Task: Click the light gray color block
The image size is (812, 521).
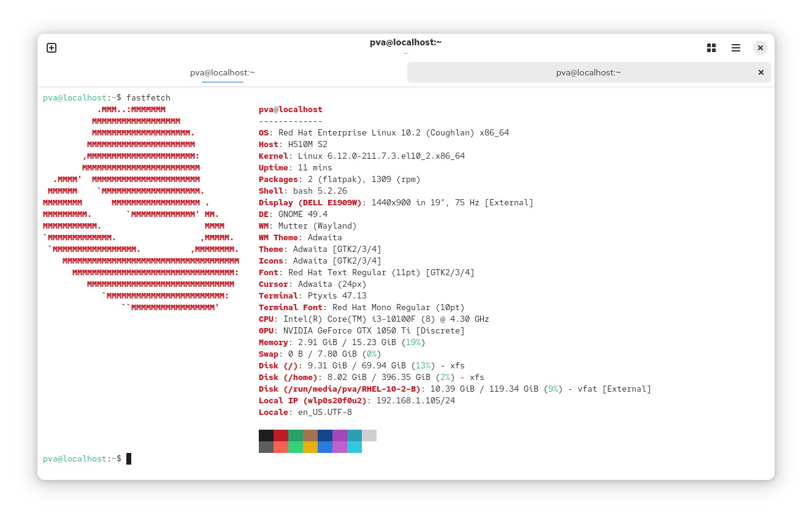Action: (369, 435)
